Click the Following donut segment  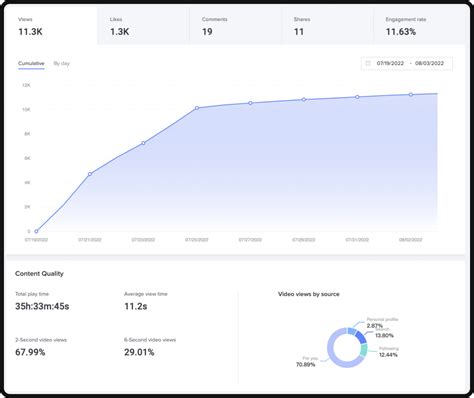(x=364, y=350)
